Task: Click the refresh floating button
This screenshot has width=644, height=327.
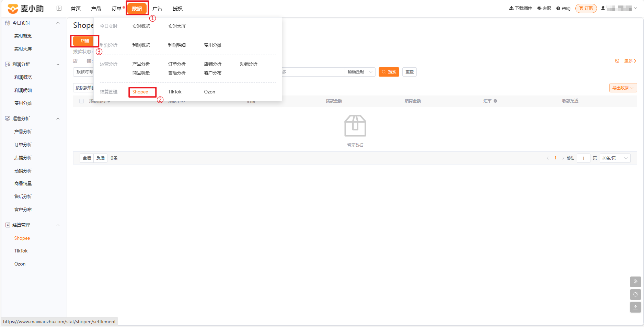Action: point(635,294)
